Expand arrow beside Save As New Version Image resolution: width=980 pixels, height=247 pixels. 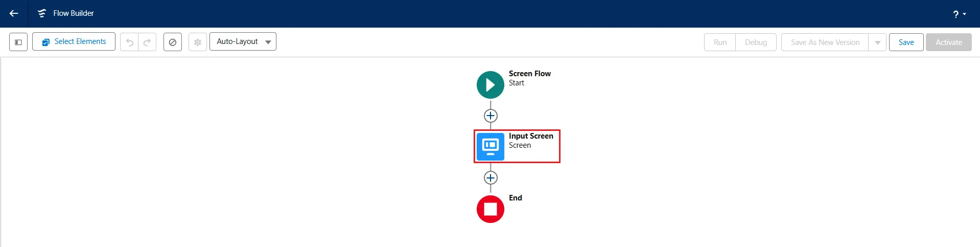tap(877, 42)
